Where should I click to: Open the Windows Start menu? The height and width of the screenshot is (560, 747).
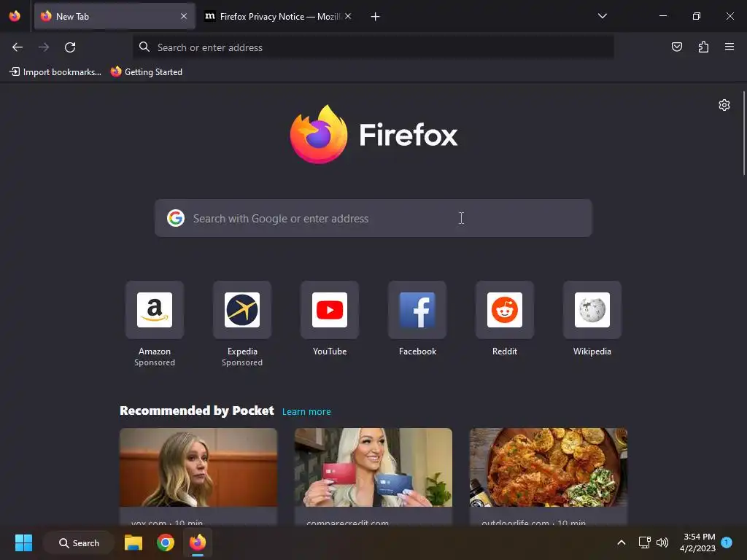(x=23, y=542)
